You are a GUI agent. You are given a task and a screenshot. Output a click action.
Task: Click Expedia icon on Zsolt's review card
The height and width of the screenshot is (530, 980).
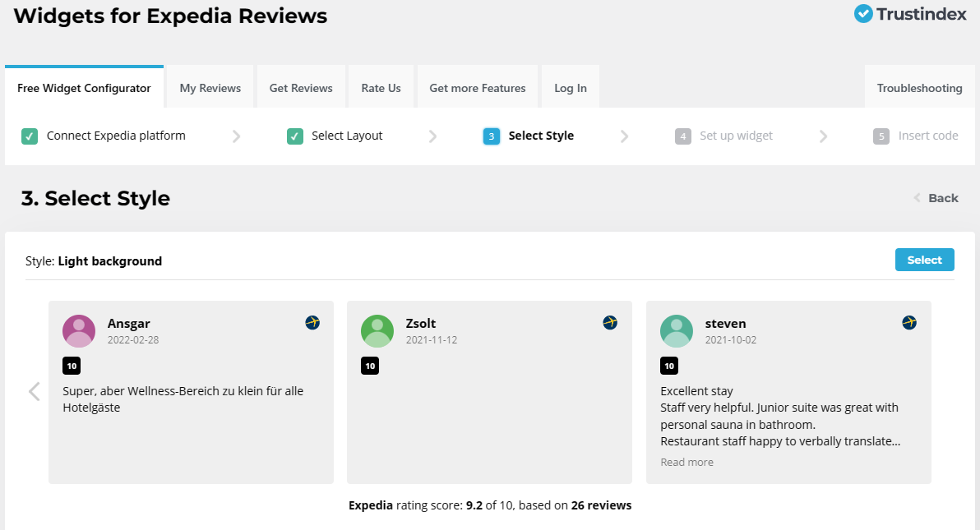click(x=610, y=323)
